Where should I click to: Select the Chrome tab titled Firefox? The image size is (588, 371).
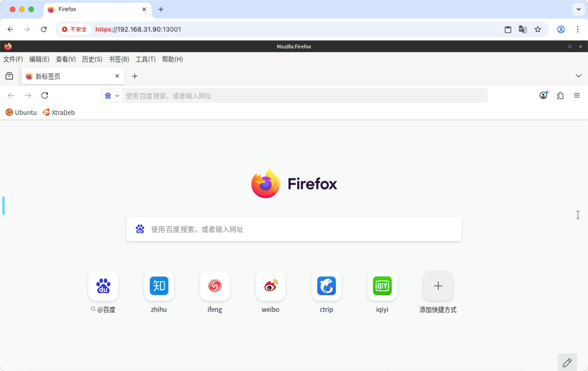(97, 9)
